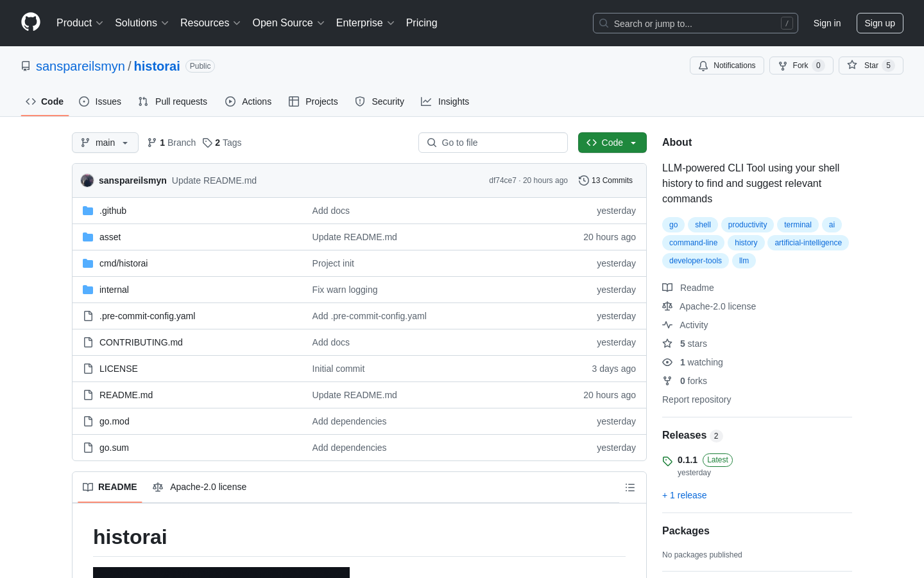Switch to the Security tab

click(x=380, y=101)
